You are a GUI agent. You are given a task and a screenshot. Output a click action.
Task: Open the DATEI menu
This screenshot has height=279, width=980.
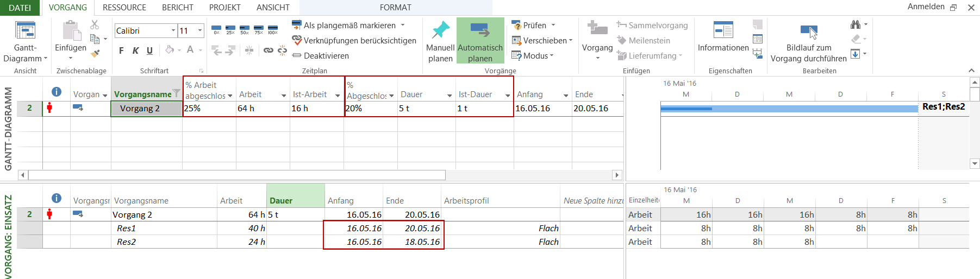pos(20,8)
